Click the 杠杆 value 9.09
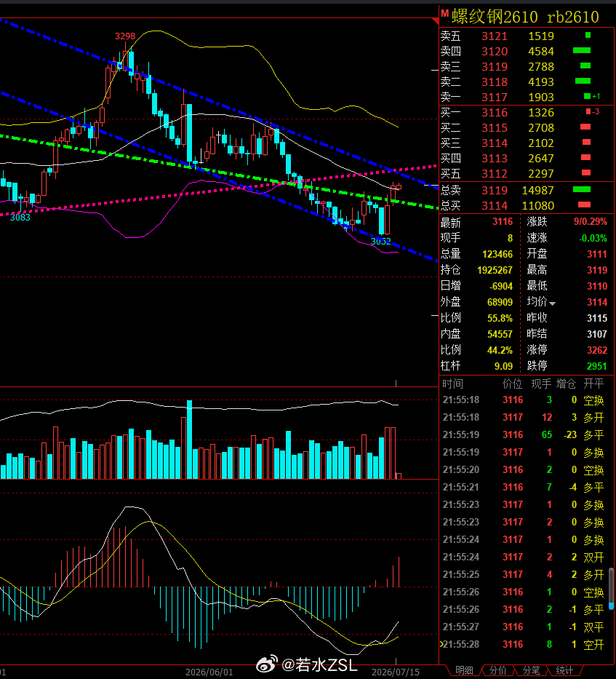This screenshot has height=679, width=616. coord(503,366)
